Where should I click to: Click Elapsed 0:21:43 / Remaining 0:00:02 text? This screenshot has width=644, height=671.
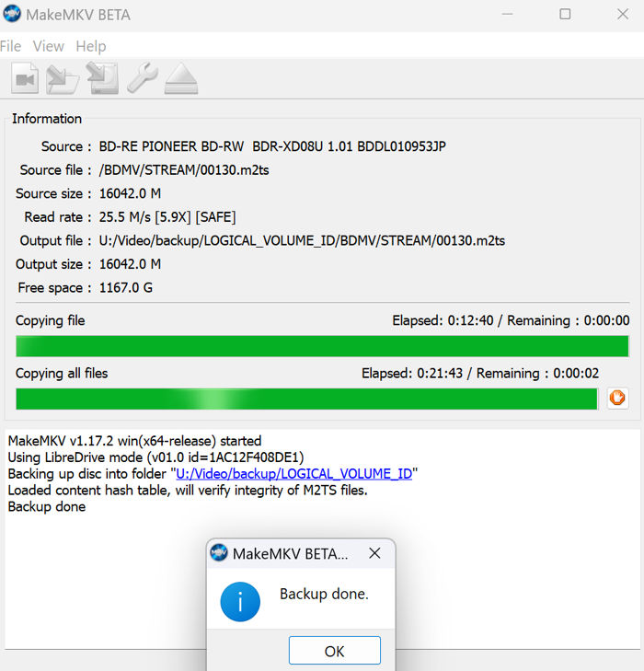tap(480, 373)
